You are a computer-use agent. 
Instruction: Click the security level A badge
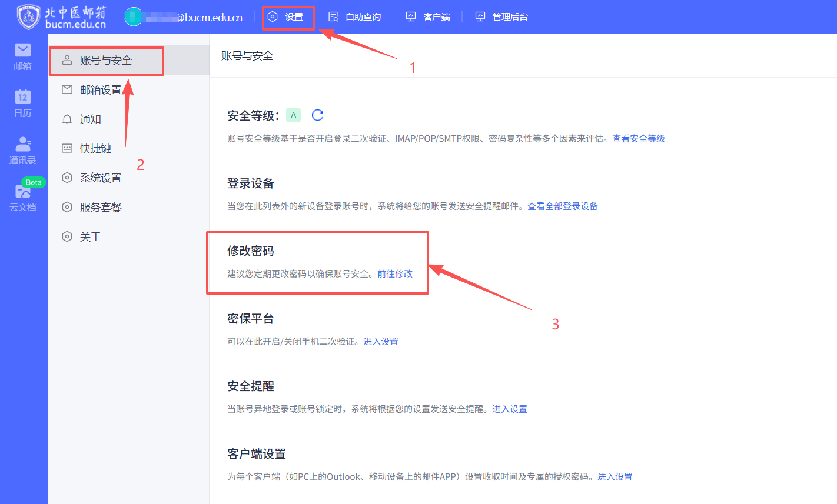pos(293,115)
